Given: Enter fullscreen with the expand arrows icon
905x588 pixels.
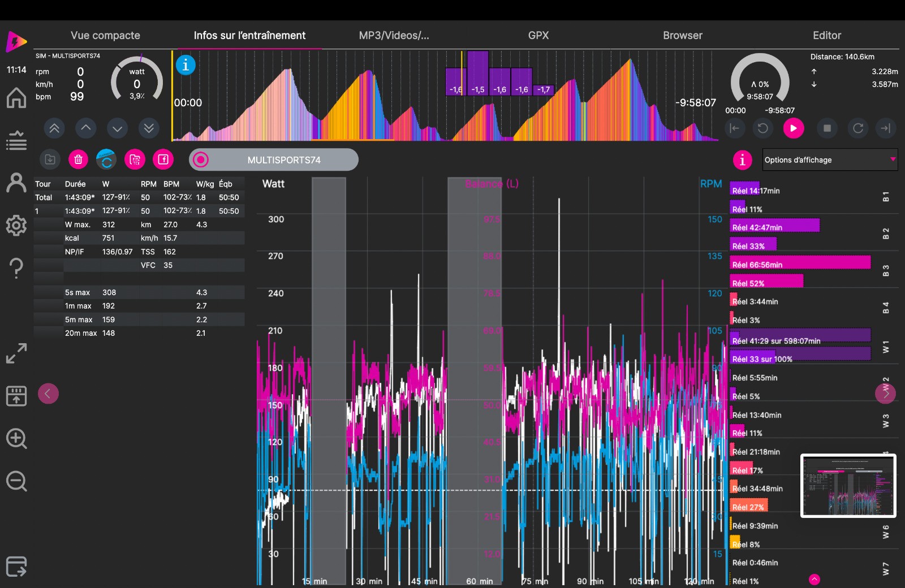Looking at the screenshot, I should (16, 353).
